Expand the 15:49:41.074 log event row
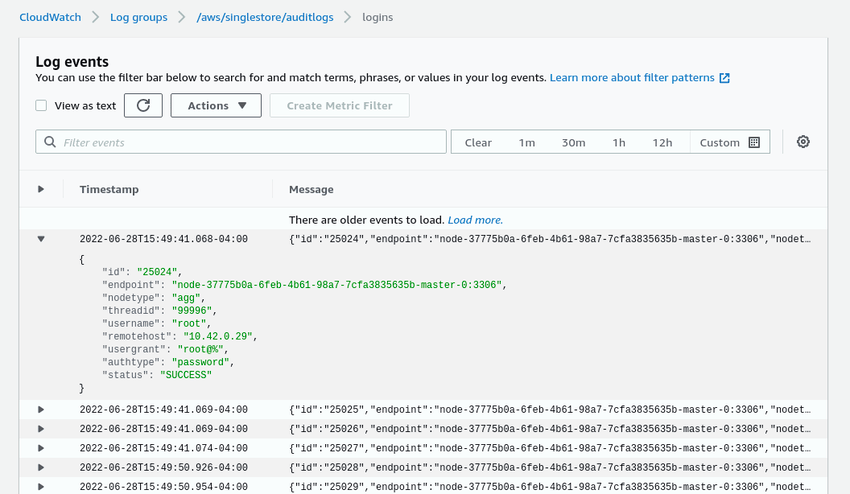Screen dimensions: 850x494 [x=41, y=448]
